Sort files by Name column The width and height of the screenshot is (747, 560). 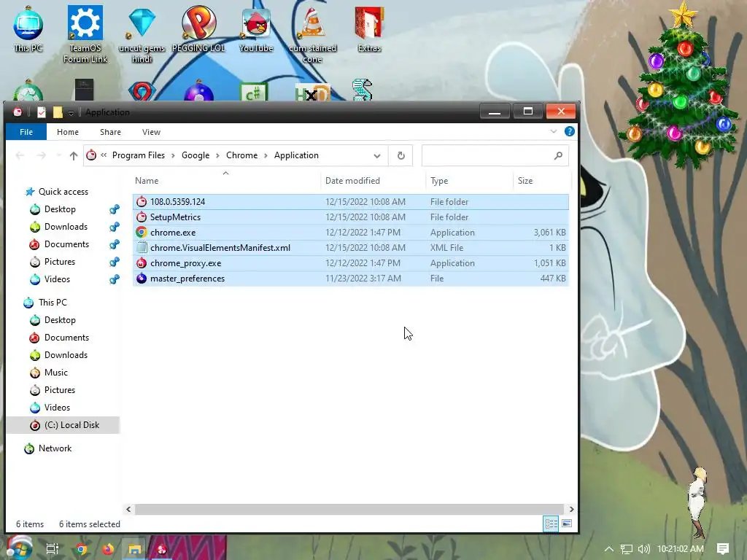coord(146,181)
